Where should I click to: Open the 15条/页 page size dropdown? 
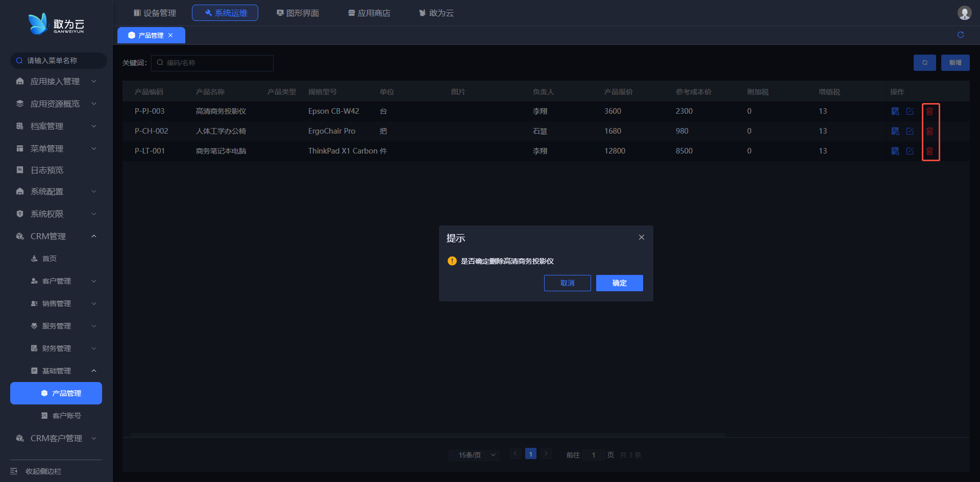coord(476,454)
